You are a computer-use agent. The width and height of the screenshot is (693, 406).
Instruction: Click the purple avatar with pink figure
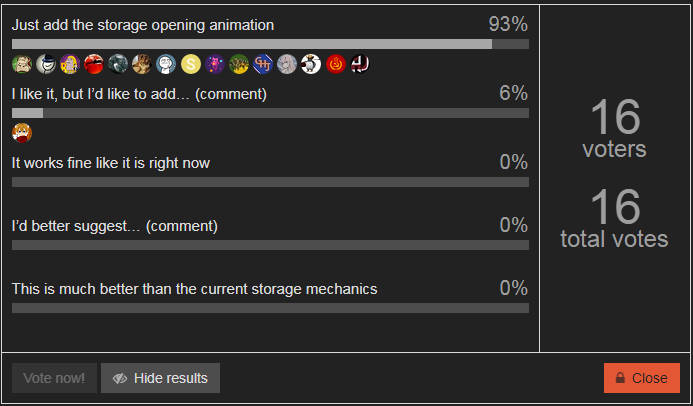215,65
